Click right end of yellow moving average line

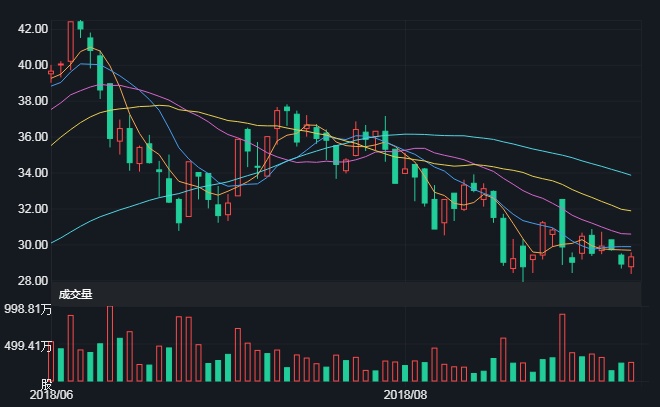click(x=631, y=211)
